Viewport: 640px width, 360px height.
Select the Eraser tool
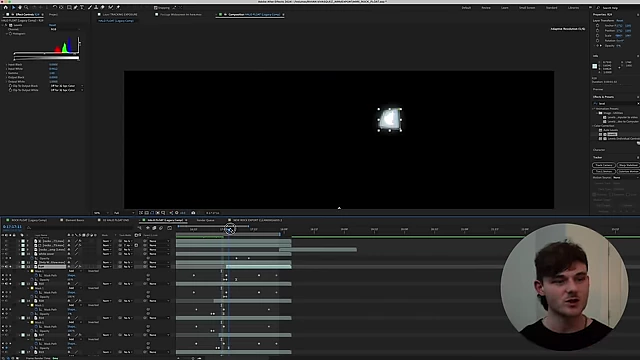(x=102, y=7)
